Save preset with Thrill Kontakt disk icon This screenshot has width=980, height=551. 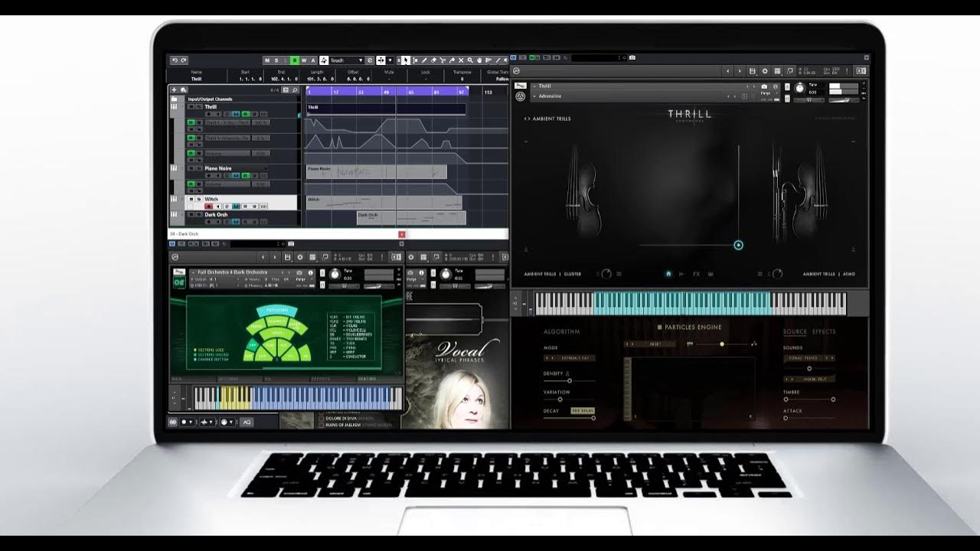[752, 71]
